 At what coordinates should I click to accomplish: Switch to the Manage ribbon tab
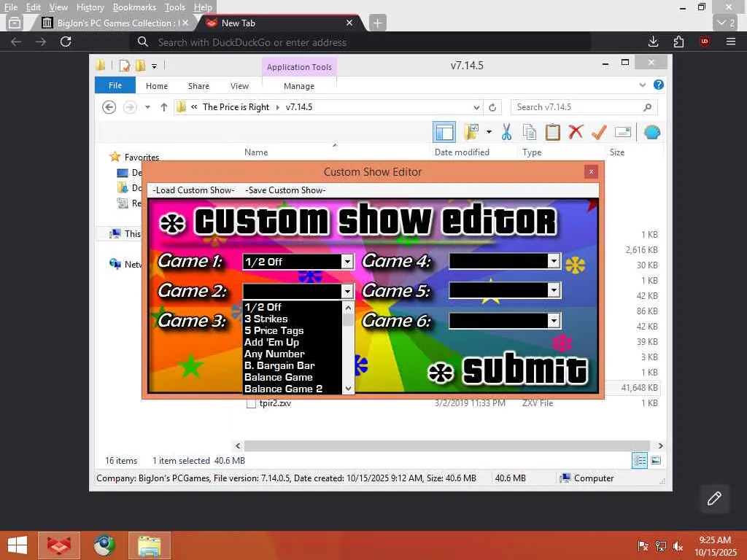[299, 86]
